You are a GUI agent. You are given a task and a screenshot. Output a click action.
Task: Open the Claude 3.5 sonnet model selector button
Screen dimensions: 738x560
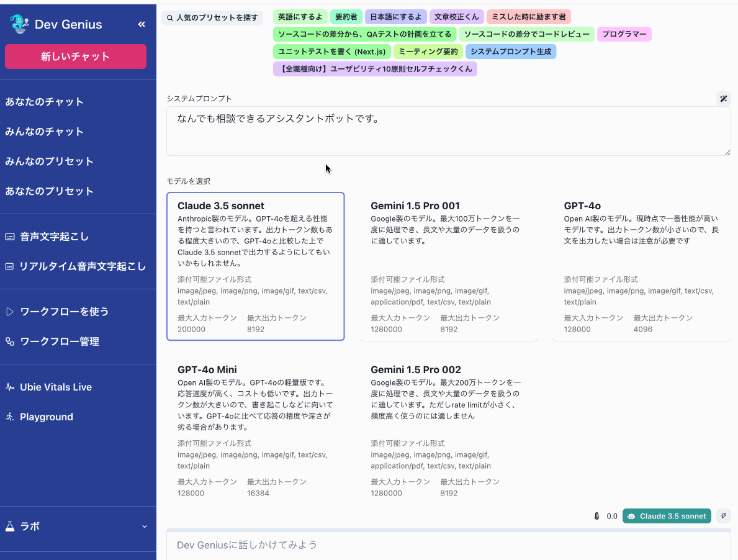tap(667, 517)
